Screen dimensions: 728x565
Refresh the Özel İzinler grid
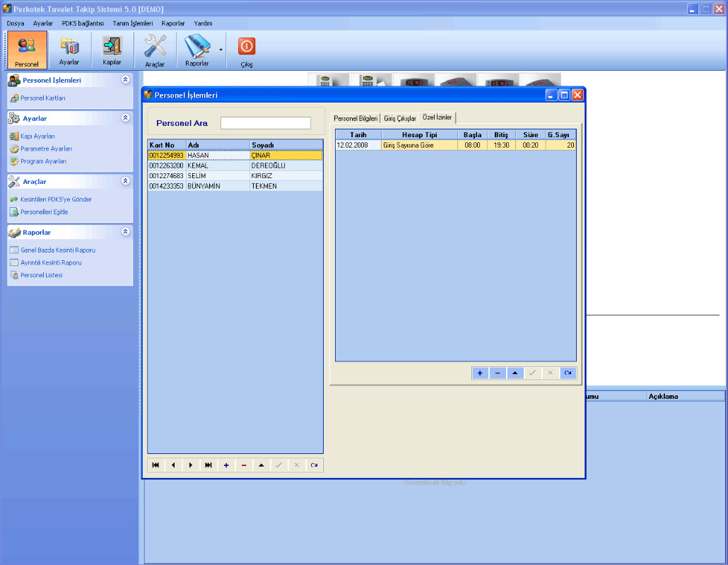tap(568, 373)
